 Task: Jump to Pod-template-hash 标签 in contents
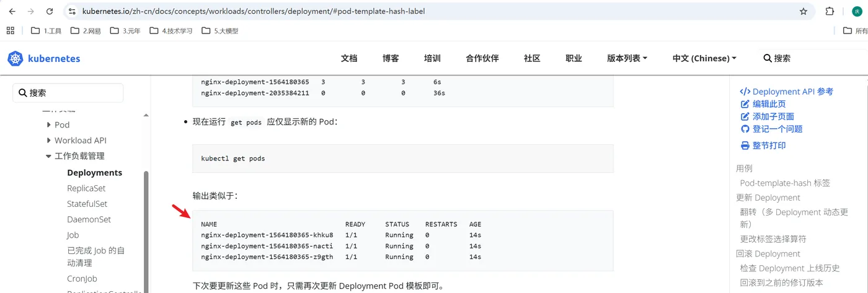tap(785, 183)
